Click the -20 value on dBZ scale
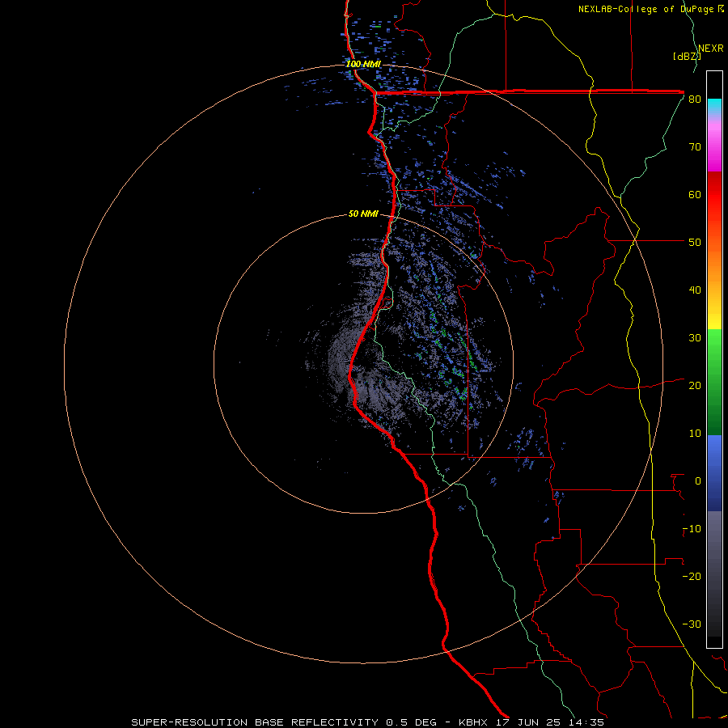Screen dimensions: 728x728 coord(692,576)
